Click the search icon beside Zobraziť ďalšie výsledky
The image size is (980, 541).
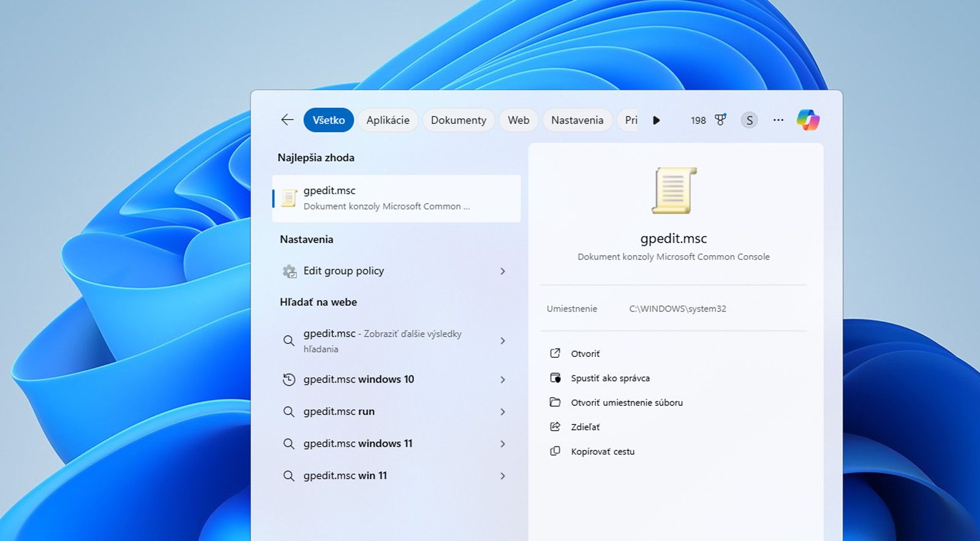coord(288,341)
